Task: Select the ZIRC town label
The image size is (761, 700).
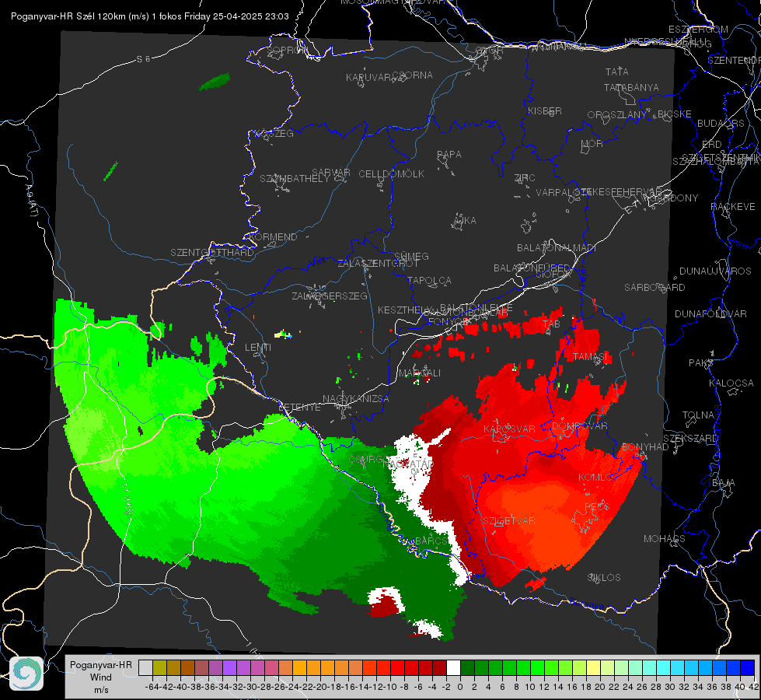Action: (525, 178)
